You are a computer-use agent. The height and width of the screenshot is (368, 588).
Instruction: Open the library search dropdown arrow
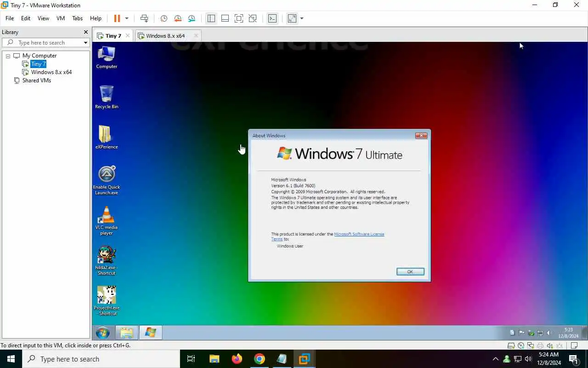85,43
